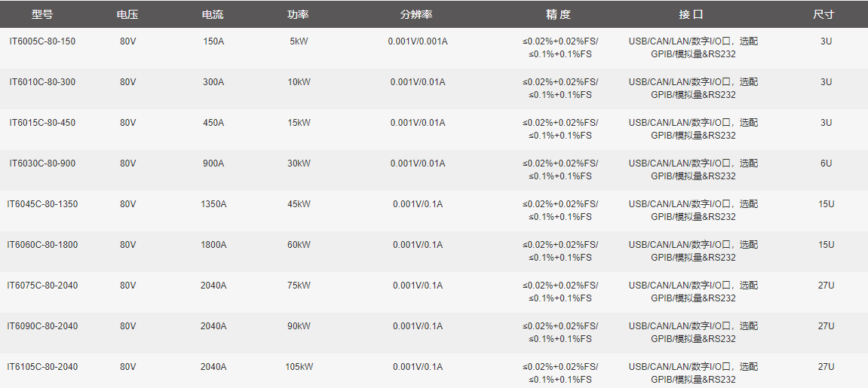Click the 分辨率 column header
The width and height of the screenshot is (868, 388).
point(416,15)
